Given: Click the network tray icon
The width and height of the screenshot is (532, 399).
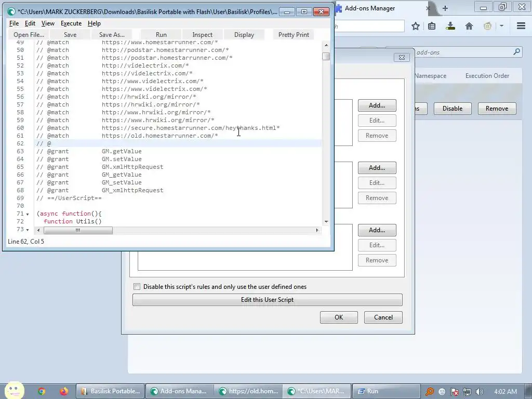Looking at the screenshot, I should coord(467,392).
